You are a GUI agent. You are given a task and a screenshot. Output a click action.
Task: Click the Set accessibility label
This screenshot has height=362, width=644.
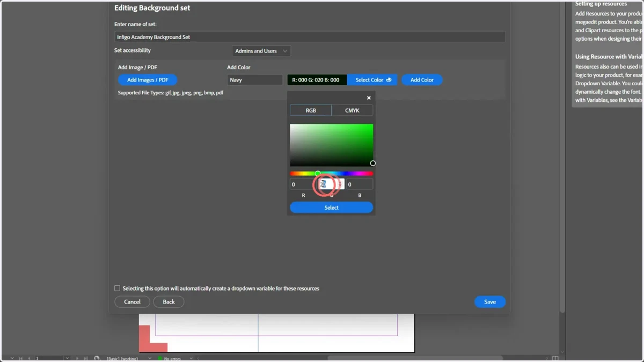pyautogui.click(x=133, y=50)
